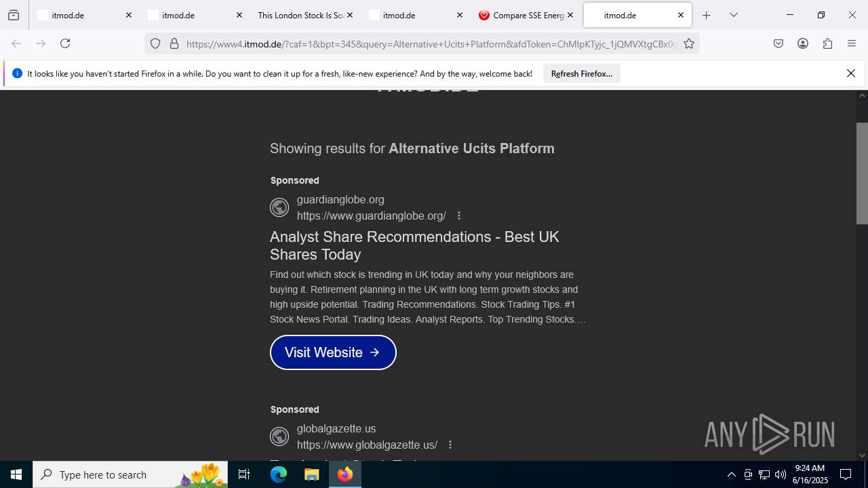This screenshot has height=488, width=868.
Task: Open clock showing 9:24 AM
Action: click(x=810, y=474)
